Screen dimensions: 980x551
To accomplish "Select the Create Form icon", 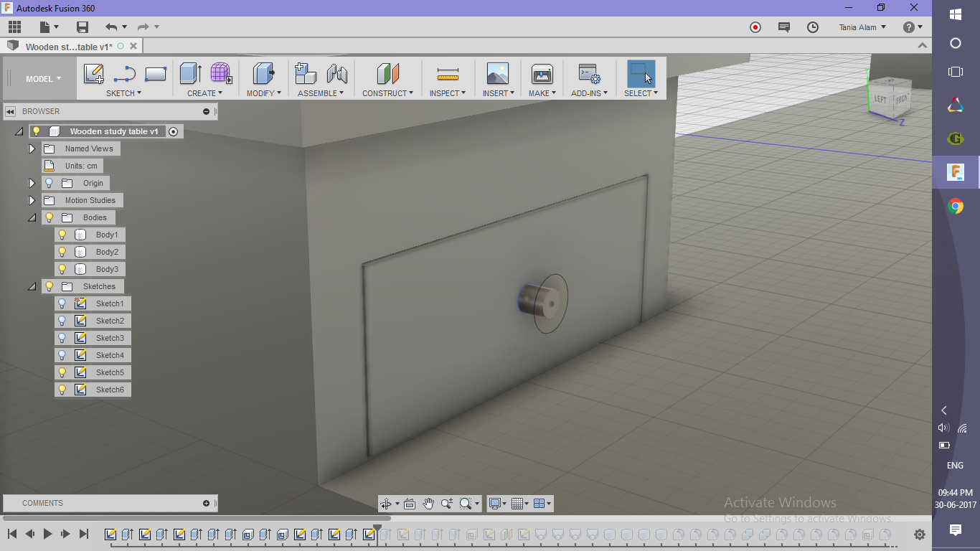I will [221, 74].
